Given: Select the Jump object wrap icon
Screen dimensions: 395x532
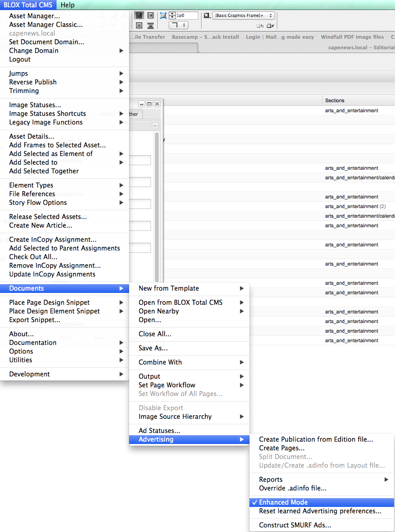Looking at the screenshot, I should [151, 26].
